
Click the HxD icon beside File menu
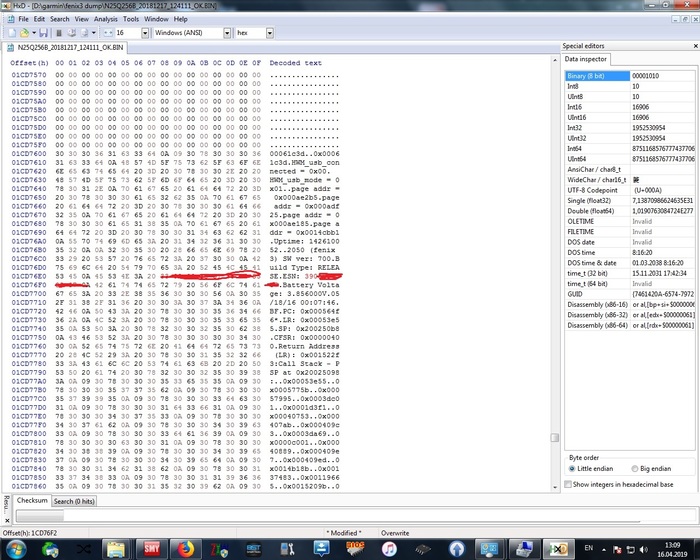point(11,19)
